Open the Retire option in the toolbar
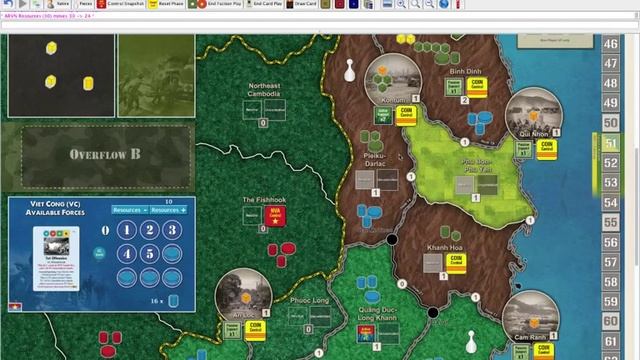This screenshot has width=640, height=360. coord(58,4)
